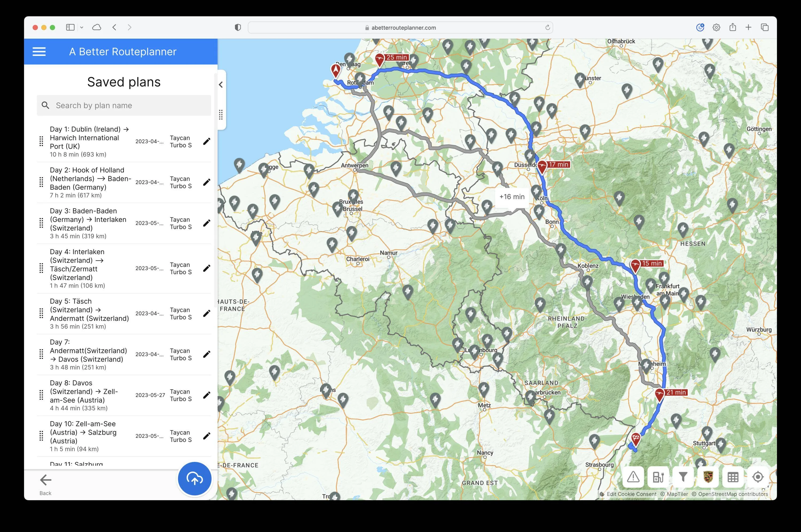Center map on my location
The image size is (801, 532).
(757, 477)
